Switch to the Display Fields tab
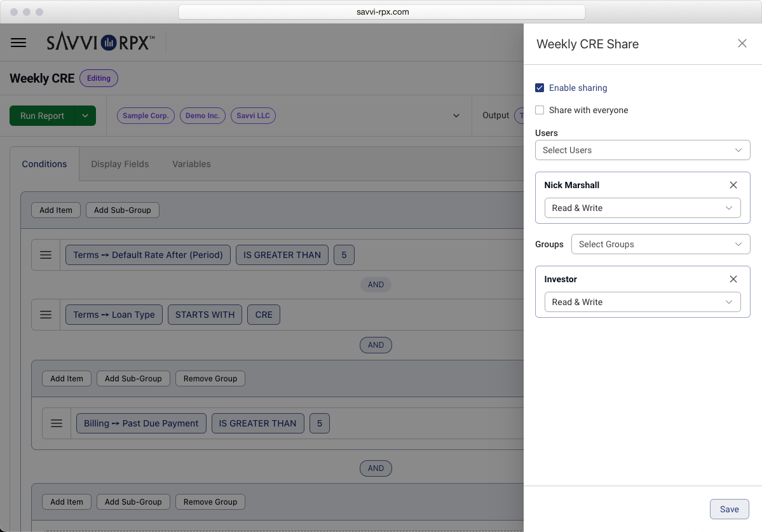762x532 pixels. 119,164
